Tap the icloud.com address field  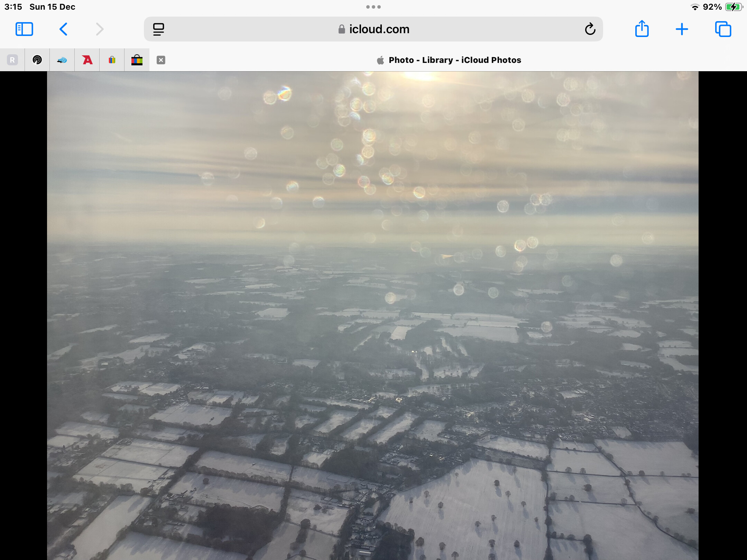point(373,29)
